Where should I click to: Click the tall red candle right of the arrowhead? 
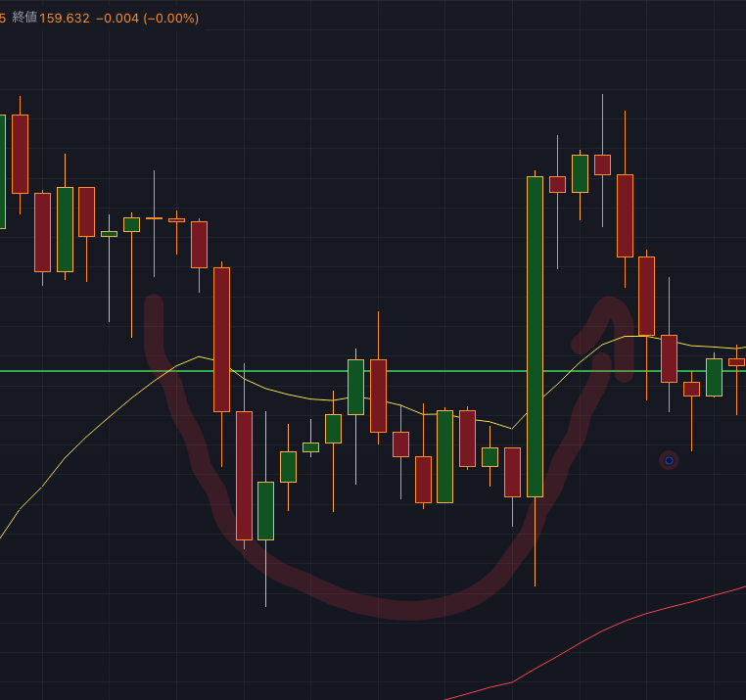pos(625,215)
